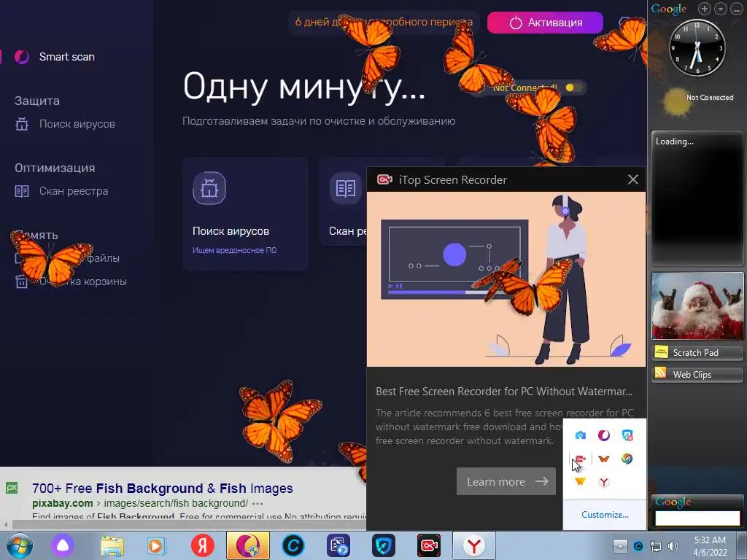Open the red Yandex Я taskbar icon
Screen dimensions: 747x560
pos(203,545)
